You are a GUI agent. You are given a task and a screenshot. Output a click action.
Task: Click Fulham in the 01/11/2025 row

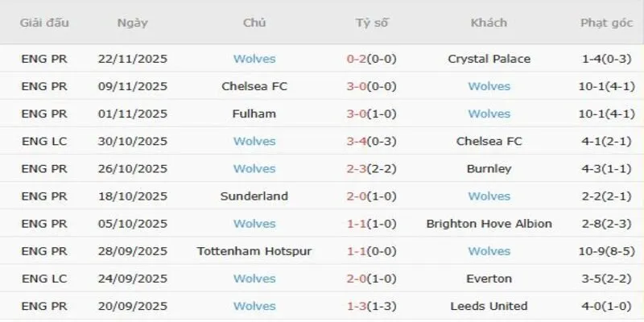pyautogui.click(x=254, y=114)
